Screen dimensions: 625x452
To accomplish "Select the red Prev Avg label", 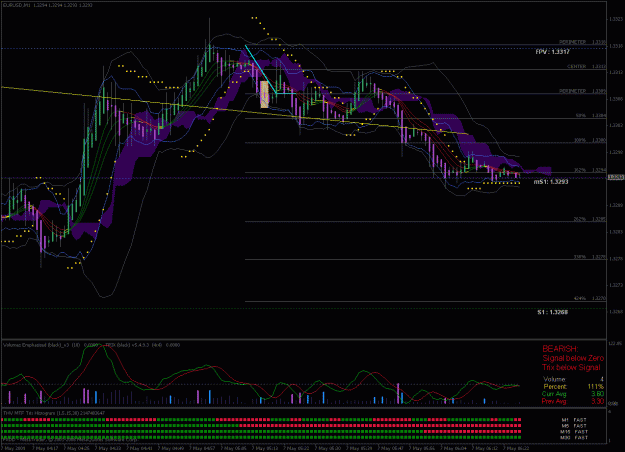I will tap(554, 401).
